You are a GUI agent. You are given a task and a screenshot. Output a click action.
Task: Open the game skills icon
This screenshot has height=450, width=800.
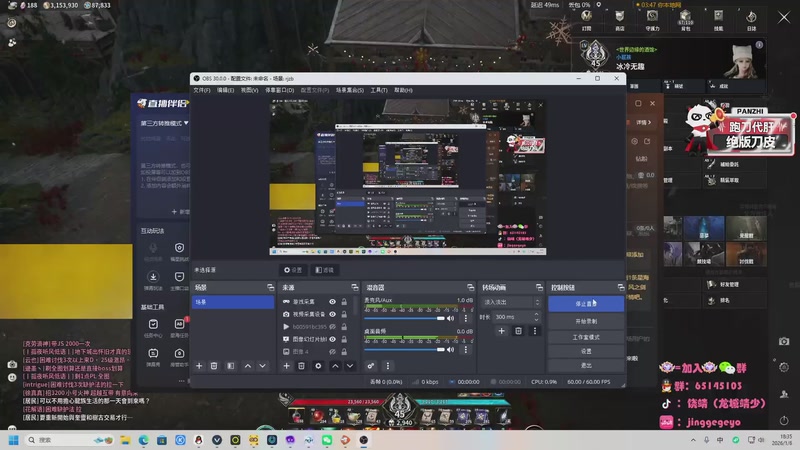point(718,20)
